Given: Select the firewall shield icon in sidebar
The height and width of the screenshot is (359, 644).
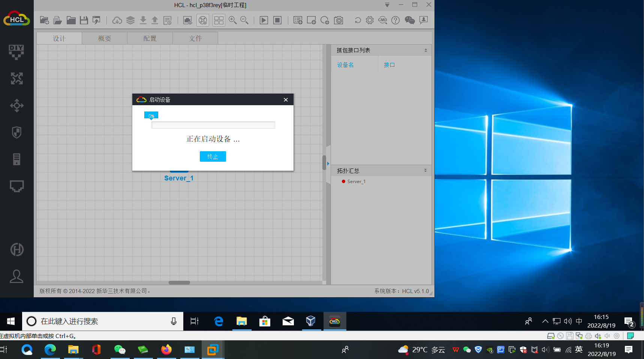Looking at the screenshot, I should 16,132.
